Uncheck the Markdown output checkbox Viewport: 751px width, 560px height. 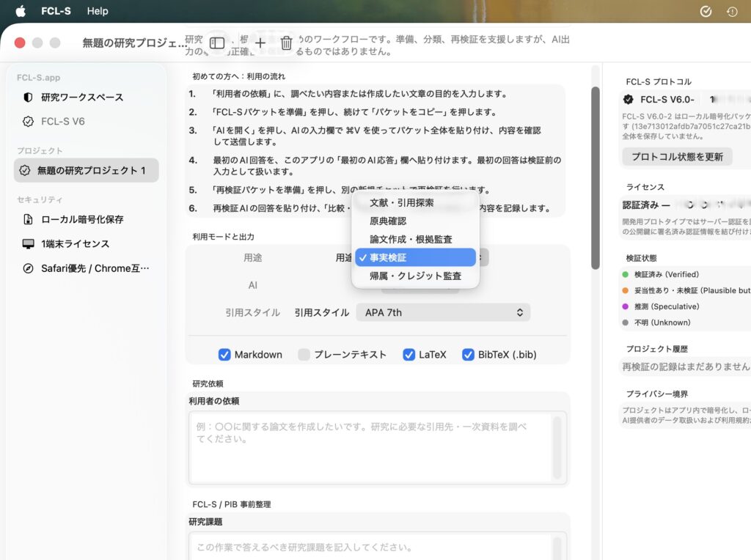(224, 355)
